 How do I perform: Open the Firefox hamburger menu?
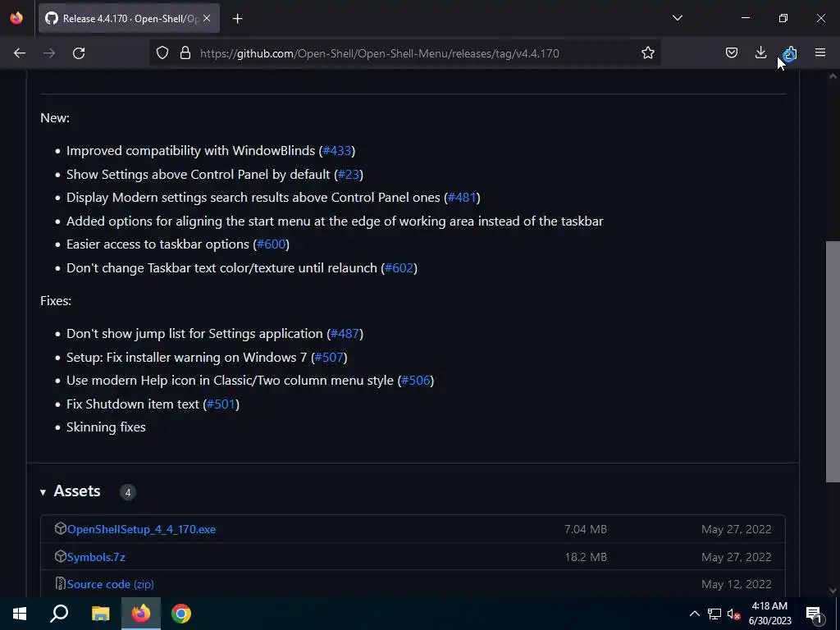point(820,52)
